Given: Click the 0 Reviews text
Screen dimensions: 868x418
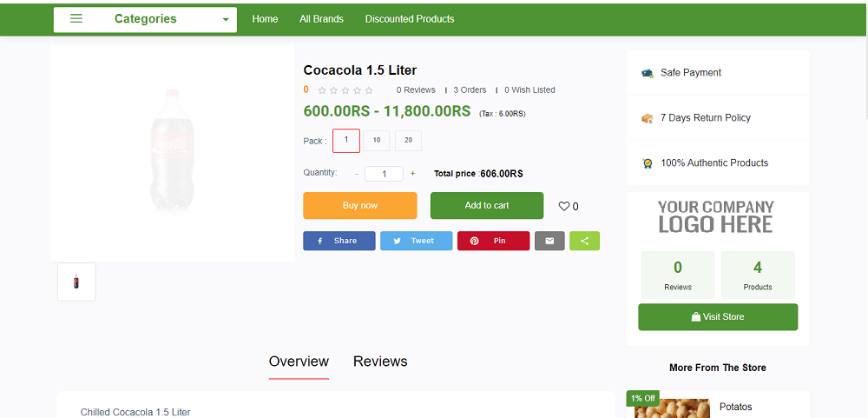Looking at the screenshot, I should coord(416,90).
